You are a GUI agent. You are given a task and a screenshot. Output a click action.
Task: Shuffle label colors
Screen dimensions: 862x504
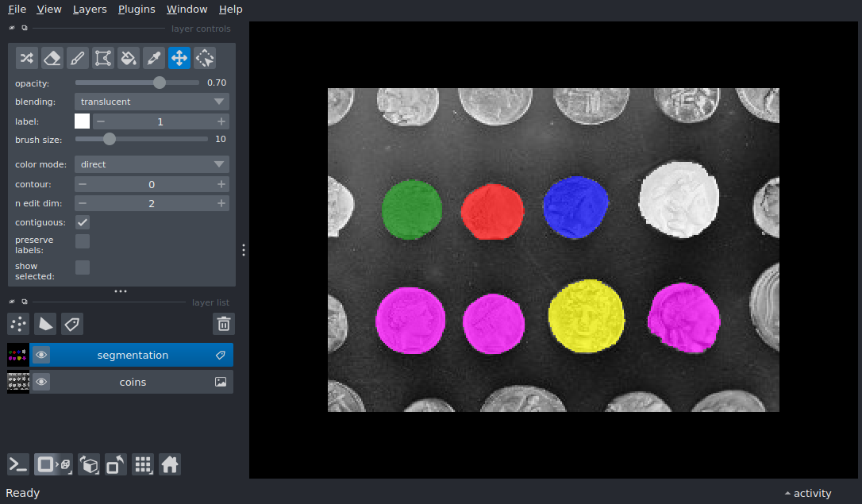26,58
